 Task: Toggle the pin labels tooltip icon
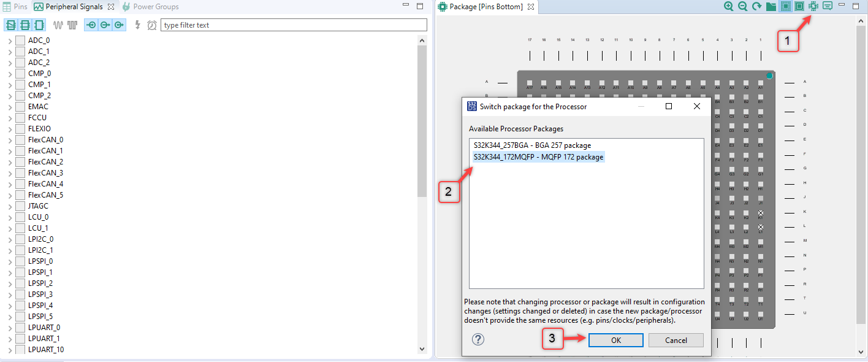(x=828, y=6)
